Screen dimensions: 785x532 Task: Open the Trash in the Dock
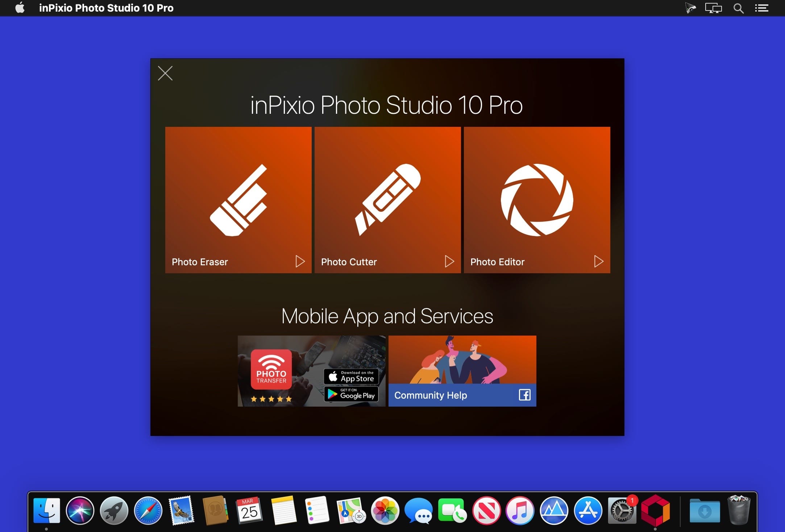739,511
